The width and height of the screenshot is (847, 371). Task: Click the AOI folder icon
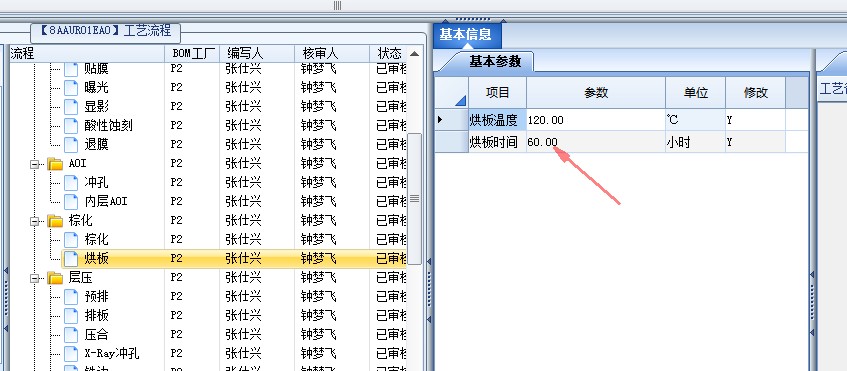point(55,163)
